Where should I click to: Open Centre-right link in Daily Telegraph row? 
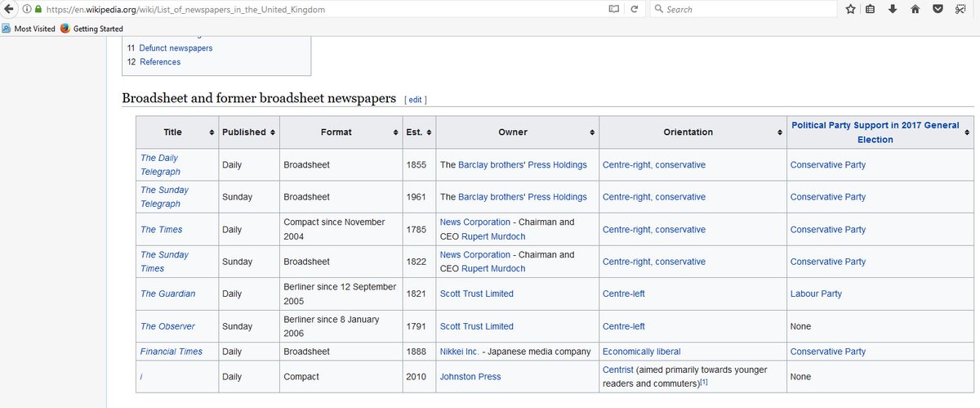coord(626,164)
